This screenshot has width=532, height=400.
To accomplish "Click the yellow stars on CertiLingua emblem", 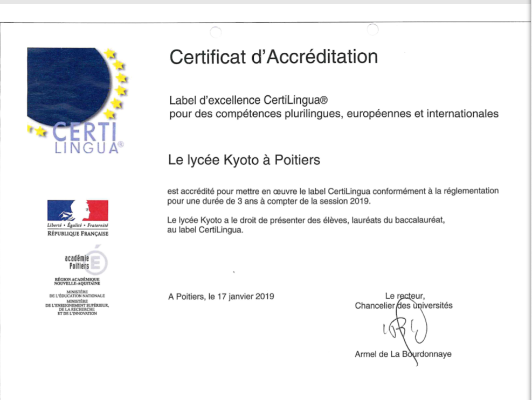I will click(x=118, y=81).
